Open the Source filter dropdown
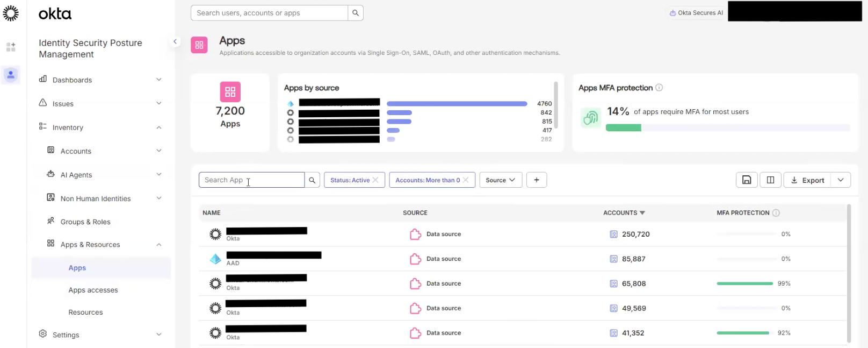 (x=500, y=180)
